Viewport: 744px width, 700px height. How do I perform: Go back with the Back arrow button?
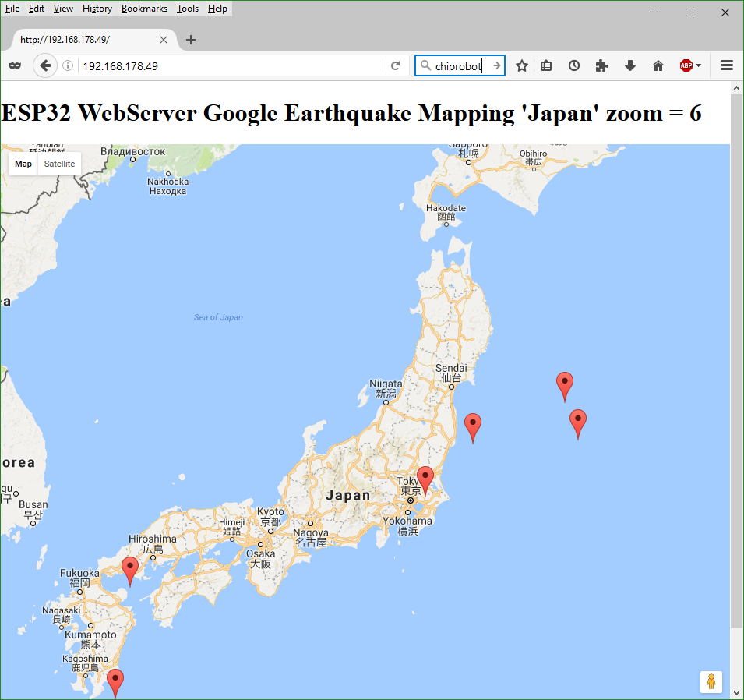click(45, 65)
